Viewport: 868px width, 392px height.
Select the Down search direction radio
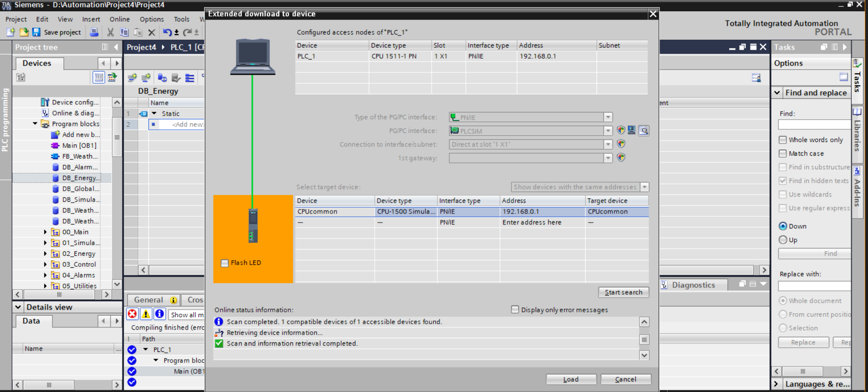(783, 226)
